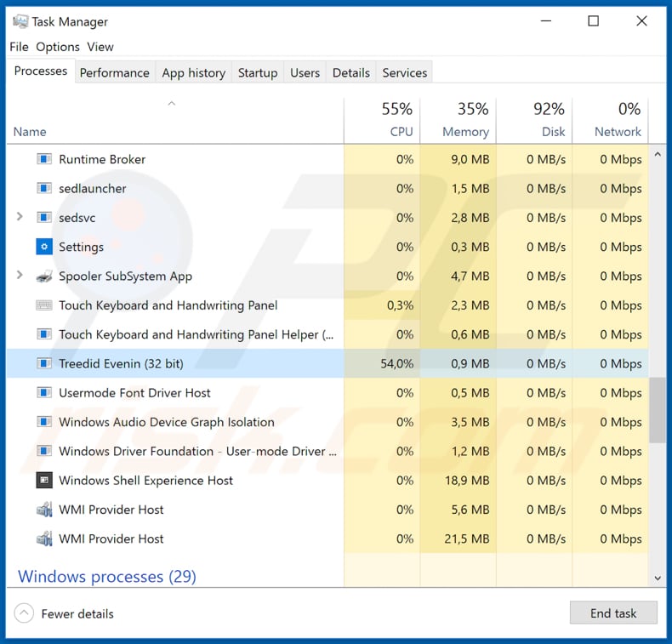The height and width of the screenshot is (644, 672).
Task: Open the Options menu
Action: point(58,47)
